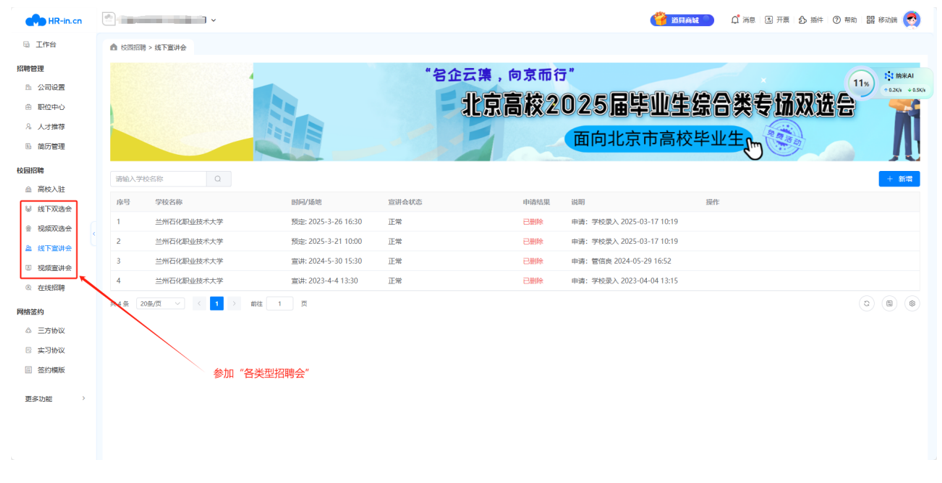942x483 pixels.
Task: Click the school name search input
Action: coord(158,179)
